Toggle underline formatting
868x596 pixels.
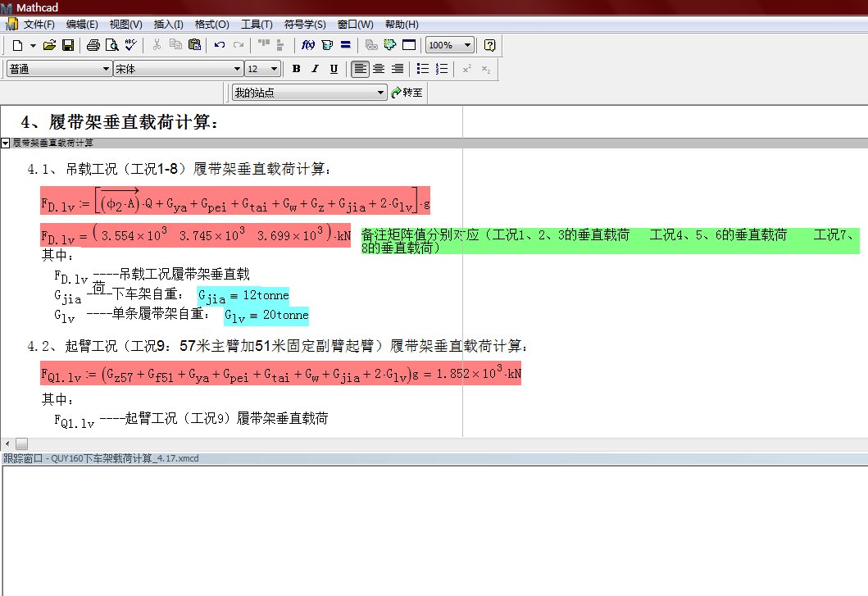[334, 69]
